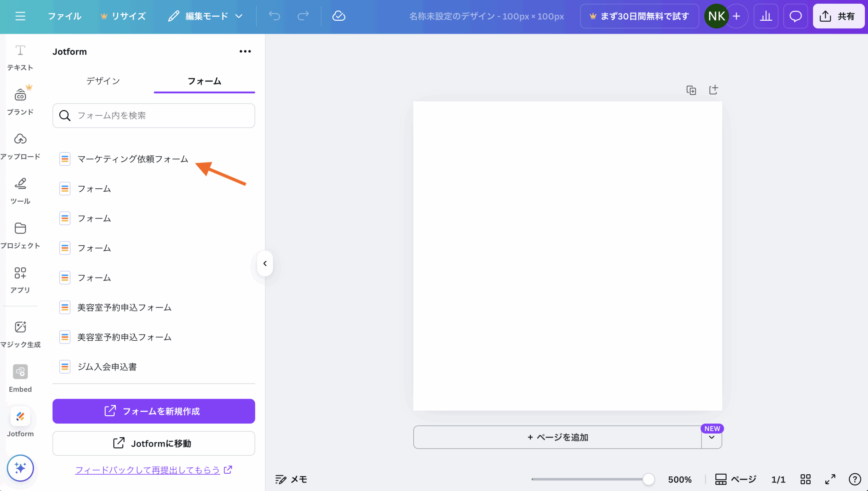Expand the 編集モード dropdown
Screen dimensions: 868x491
pyautogui.click(x=205, y=16)
